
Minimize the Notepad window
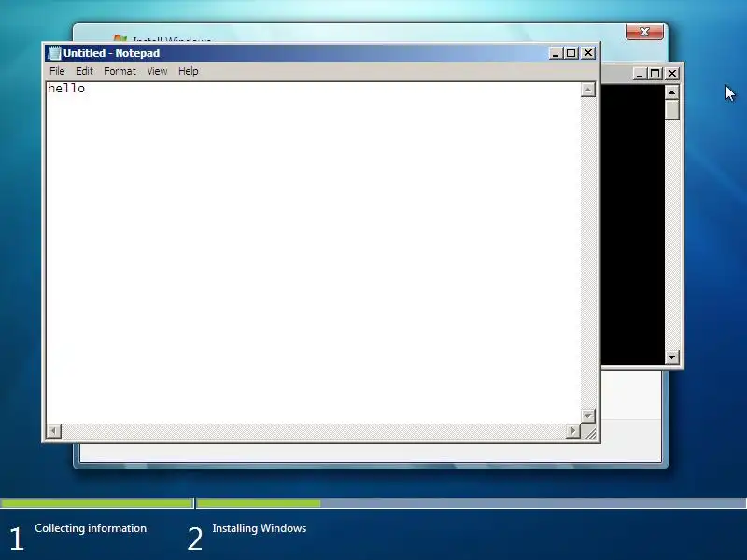click(x=556, y=53)
